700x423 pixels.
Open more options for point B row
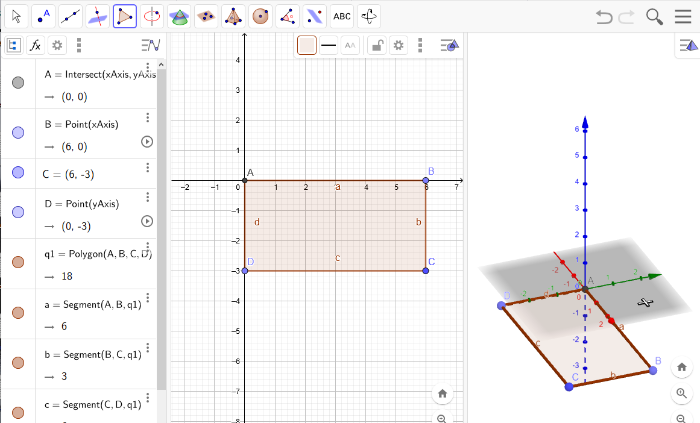coord(148,117)
